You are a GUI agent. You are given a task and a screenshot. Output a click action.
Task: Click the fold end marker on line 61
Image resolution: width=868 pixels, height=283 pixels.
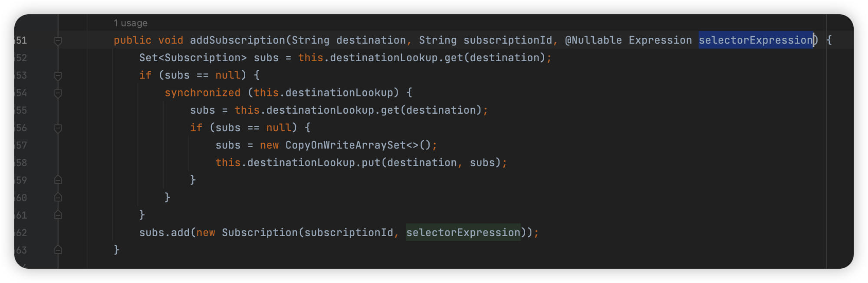pos(58,215)
